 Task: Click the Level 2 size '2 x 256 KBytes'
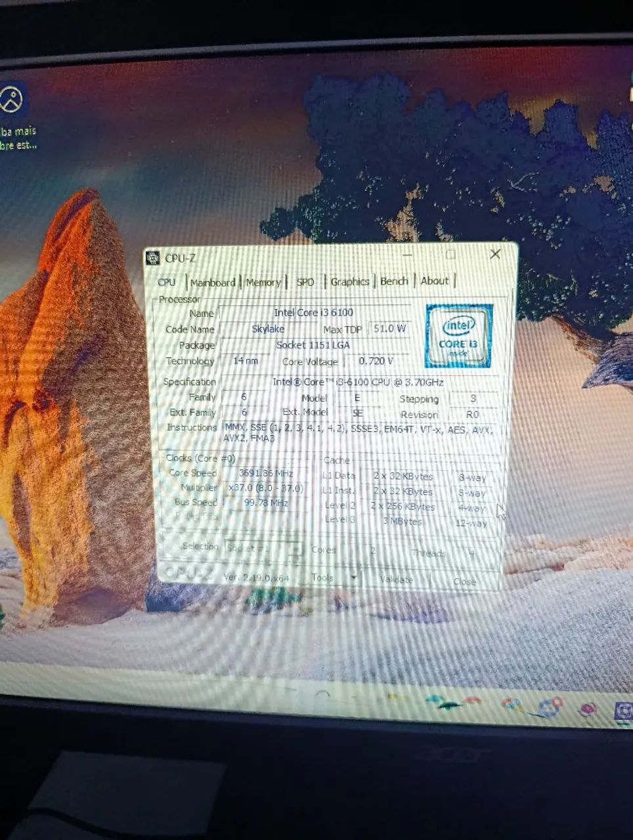click(x=403, y=507)
